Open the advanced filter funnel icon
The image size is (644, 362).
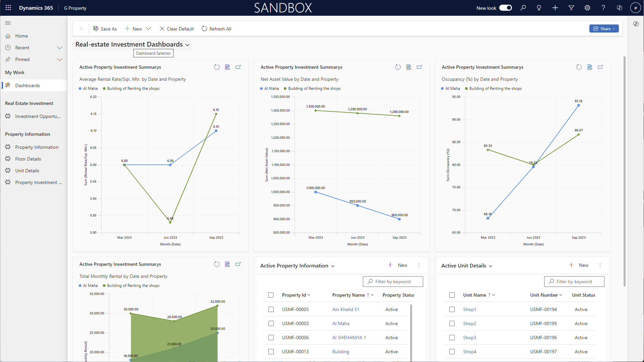coord(571,8)
